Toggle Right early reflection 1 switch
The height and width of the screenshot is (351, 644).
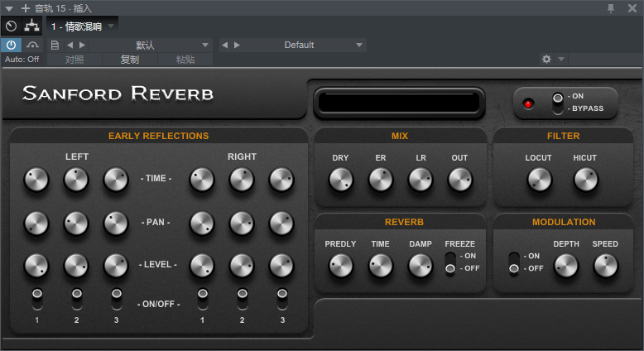(x=203, y=299)
